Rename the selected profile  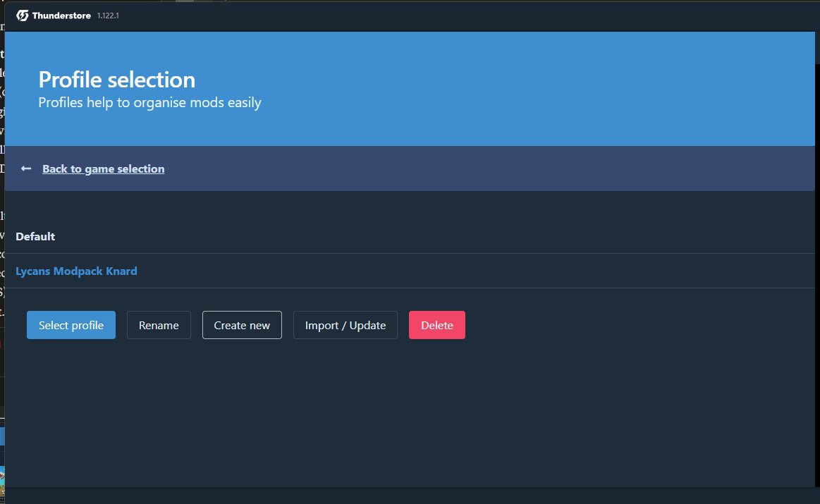(x=159, y=325)
